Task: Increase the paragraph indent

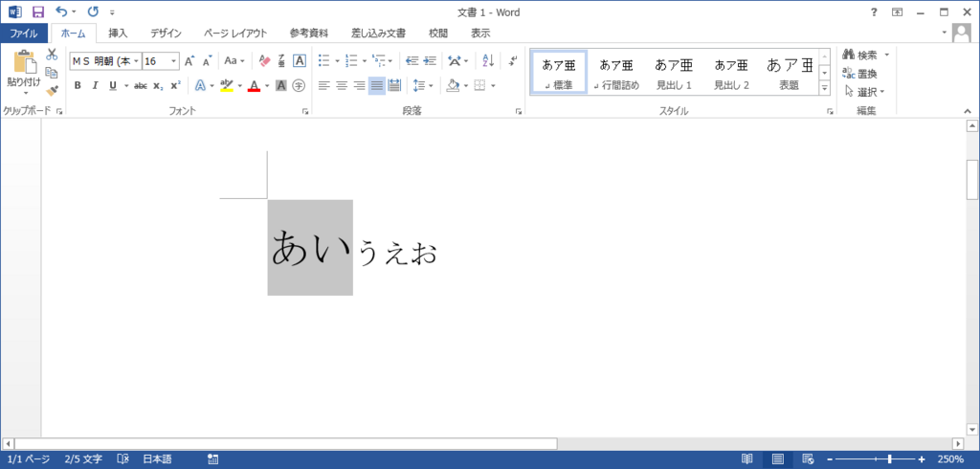Action: tap(430, 60)
